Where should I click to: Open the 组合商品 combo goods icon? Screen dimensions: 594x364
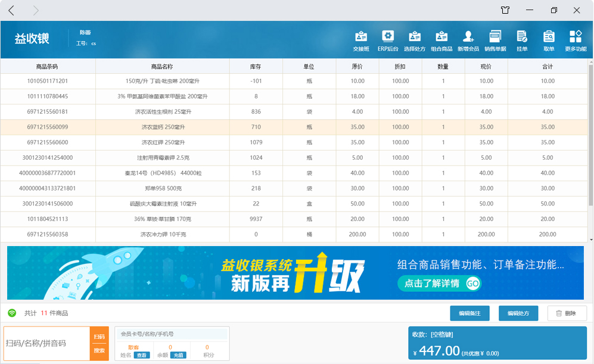point(441,40)
